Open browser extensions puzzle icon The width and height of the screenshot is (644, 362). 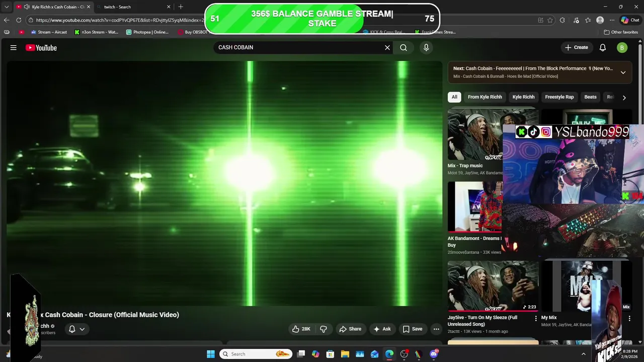coord(562,20)
